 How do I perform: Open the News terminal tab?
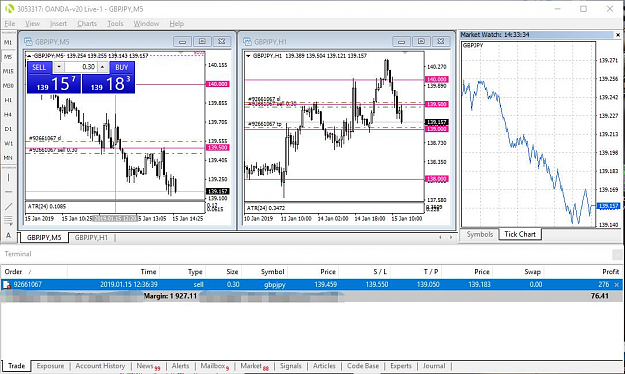click(x=148, y=366)
